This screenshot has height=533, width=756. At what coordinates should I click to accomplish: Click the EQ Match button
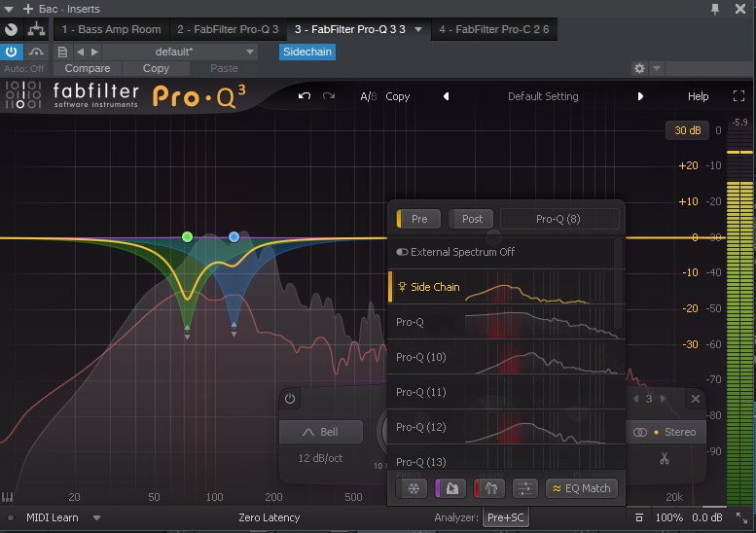point(582,488)
